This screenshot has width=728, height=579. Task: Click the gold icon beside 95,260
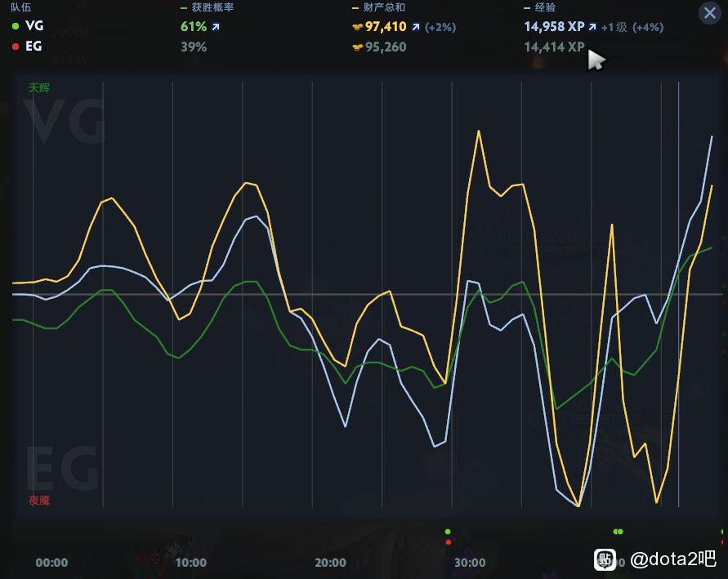(357, 47)
